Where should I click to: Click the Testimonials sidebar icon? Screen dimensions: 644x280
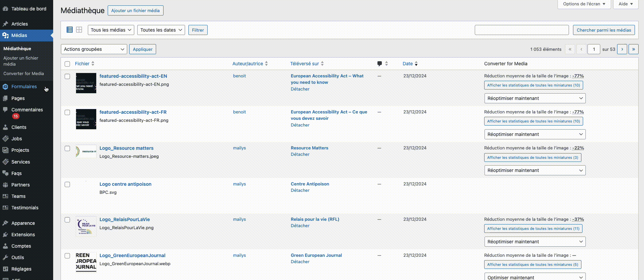click(5, 208)
